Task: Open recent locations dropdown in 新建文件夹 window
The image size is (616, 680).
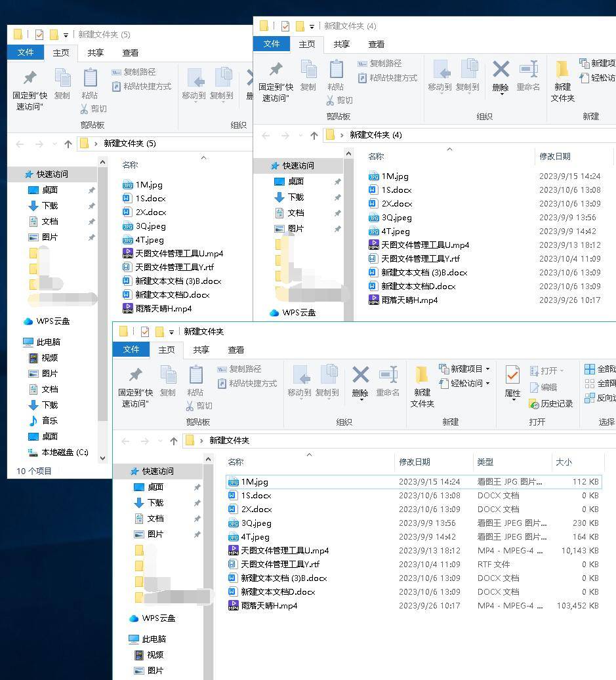Action: click(x=160, y=441)
